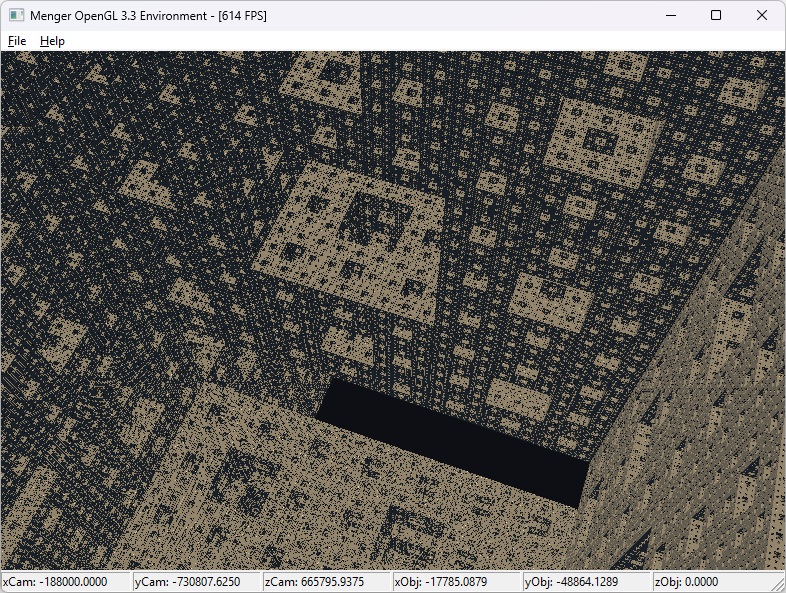Viewport: 786px width, 593px height.
Task: Open the File menu
Action: pos(17,41)
